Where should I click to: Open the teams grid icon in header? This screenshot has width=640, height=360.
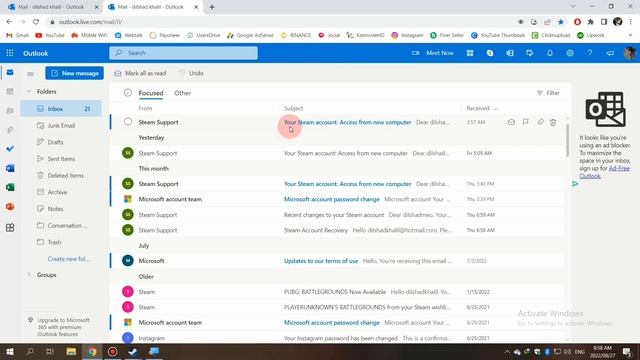pyautogui.click(x=470, y=53)
